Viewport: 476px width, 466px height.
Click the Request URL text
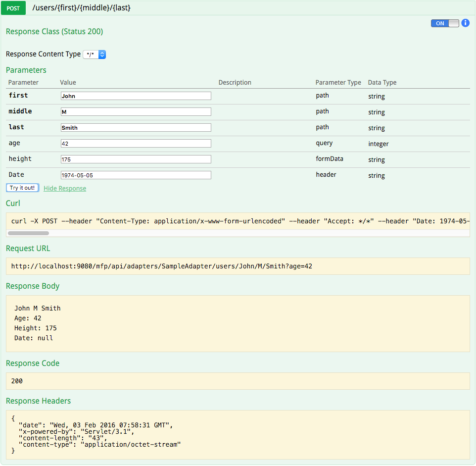pyautogui.click(x=161, y=266)
